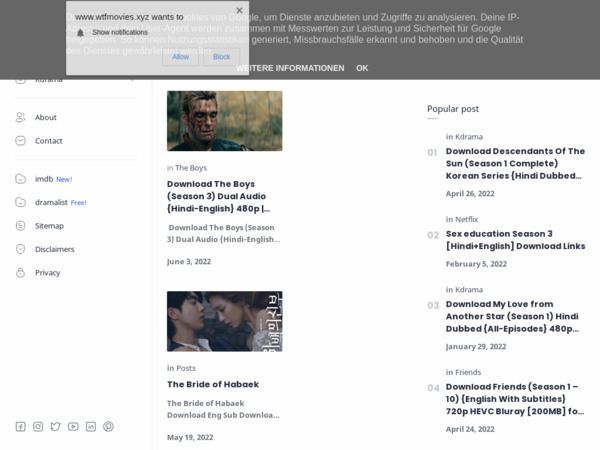600x450 pixels.
Task: Open WEITERE INFORMATIONEN cookie link
Action: coord(290,68)
